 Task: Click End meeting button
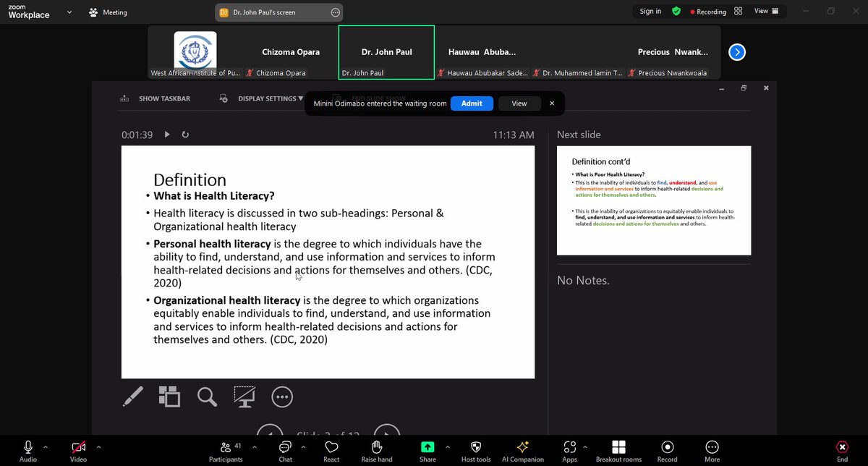pyautogui.click(x=842, y=451)
